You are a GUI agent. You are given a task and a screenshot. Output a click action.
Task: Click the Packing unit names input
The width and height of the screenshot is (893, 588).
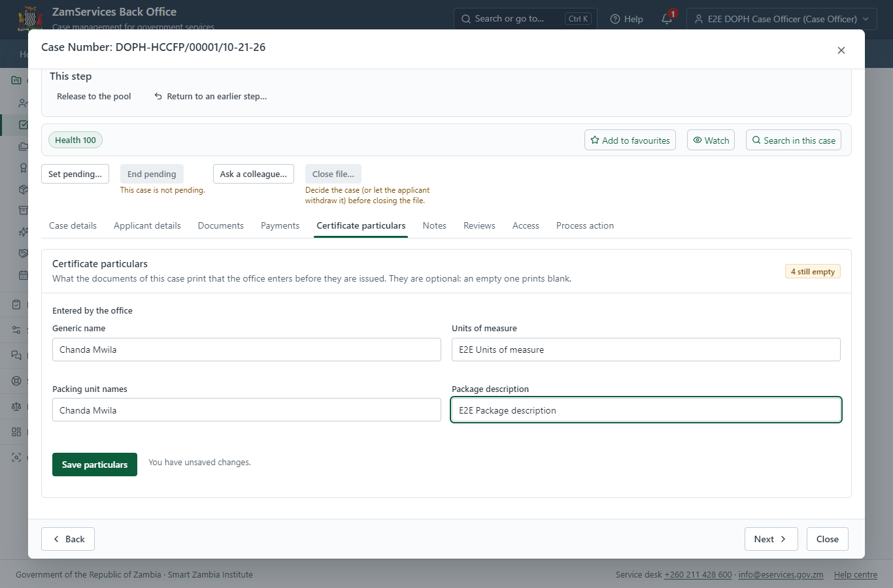click(246, 410)
